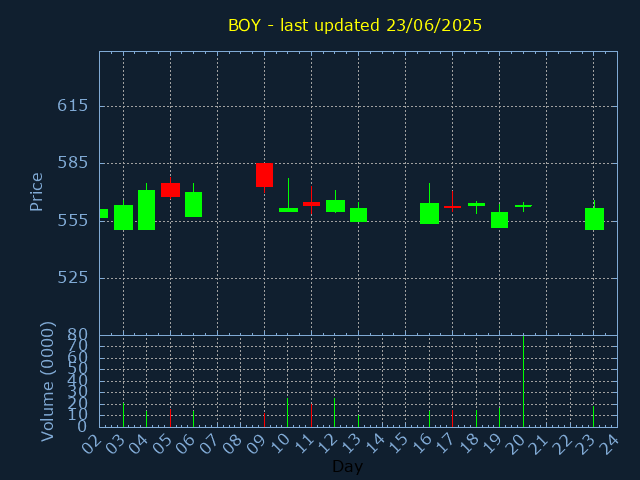
Task: Click the red volume bar on day 05
Action: tap(170, 418)
